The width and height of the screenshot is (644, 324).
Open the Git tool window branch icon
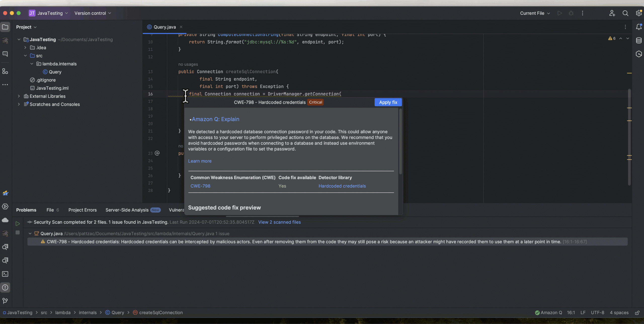5,301
